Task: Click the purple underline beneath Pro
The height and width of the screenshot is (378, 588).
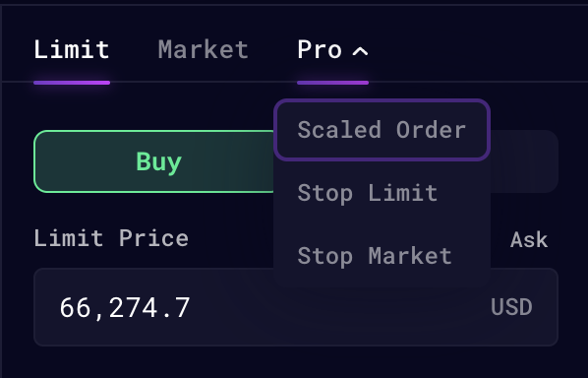Action: [x=332, y=83]
